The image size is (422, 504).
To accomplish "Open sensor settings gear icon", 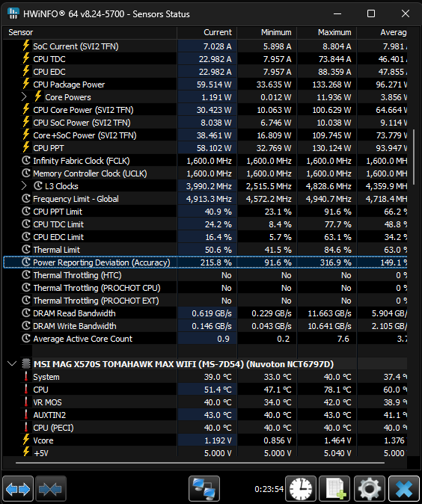I will tap(370, 489).
